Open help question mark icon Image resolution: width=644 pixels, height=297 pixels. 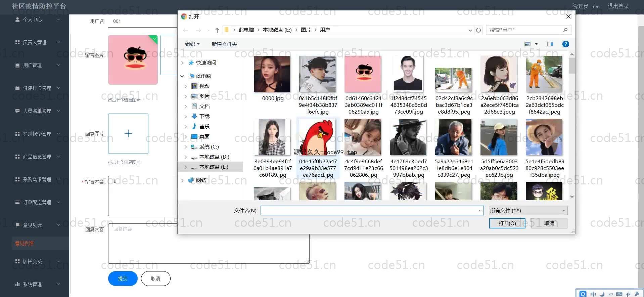(x=565, y=44)
